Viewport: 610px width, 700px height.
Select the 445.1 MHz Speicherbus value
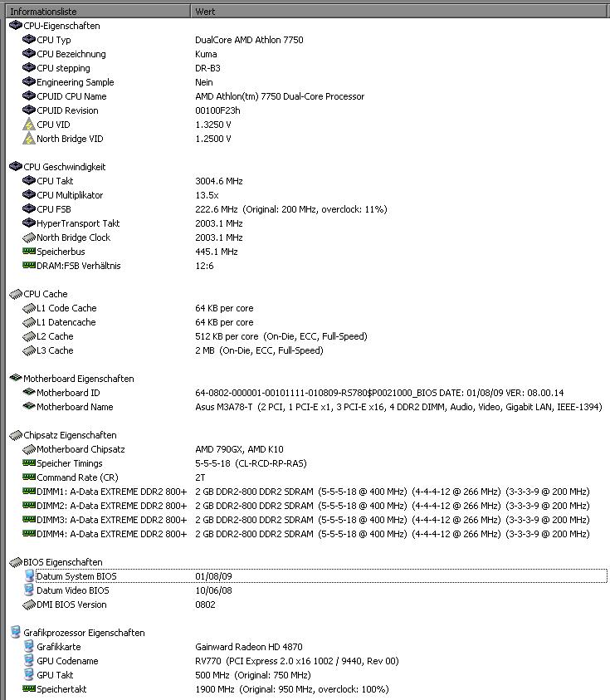tap(216, 252)
